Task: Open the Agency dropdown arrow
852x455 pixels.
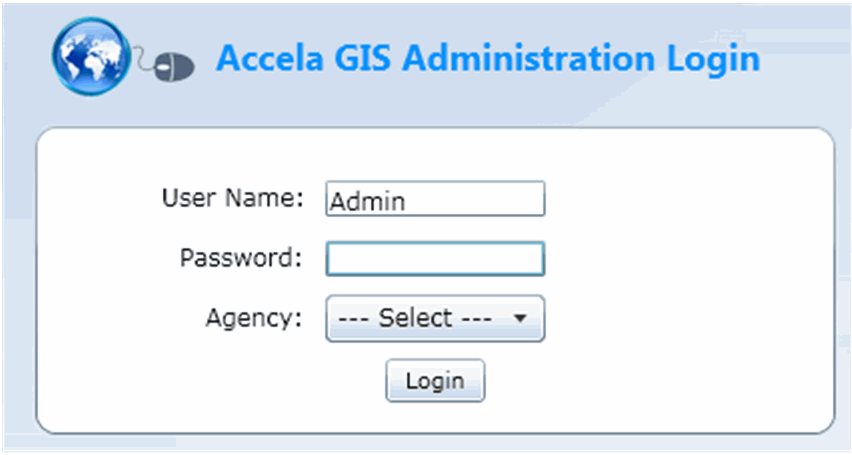Action: (x=519, y=319)
